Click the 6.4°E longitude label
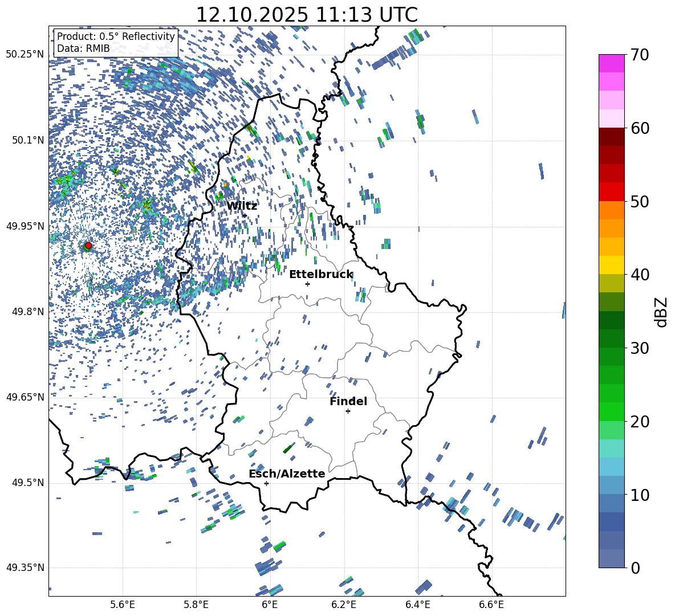Image resolution: width=675 pixels, height=616 pixels. [x=417, y=605]
